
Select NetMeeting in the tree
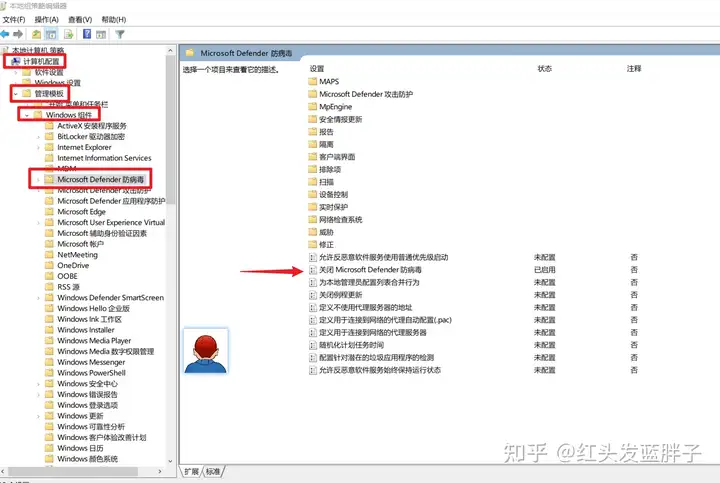tap(77, 254)
